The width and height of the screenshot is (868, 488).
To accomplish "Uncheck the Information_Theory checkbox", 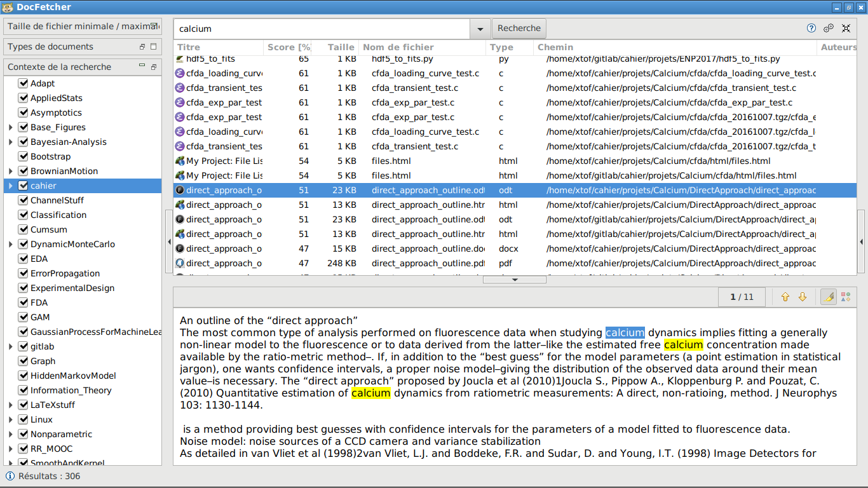I will pyautogui.click(x=24, y=390).
